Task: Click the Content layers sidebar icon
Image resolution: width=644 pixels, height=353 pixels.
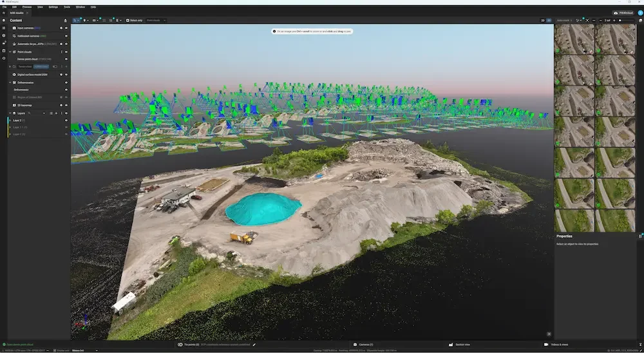Action: click(4, 20)
